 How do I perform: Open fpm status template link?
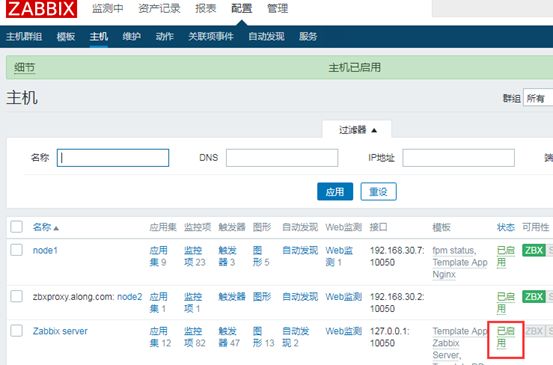point(454,250)
